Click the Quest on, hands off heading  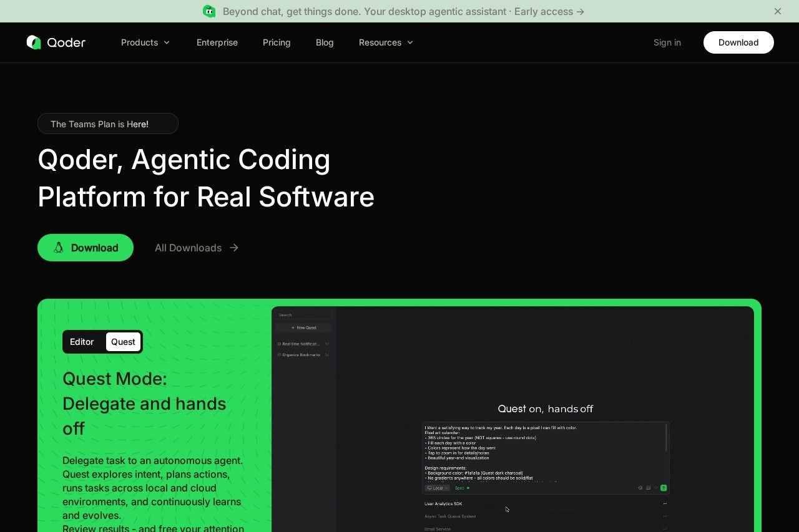546,409
